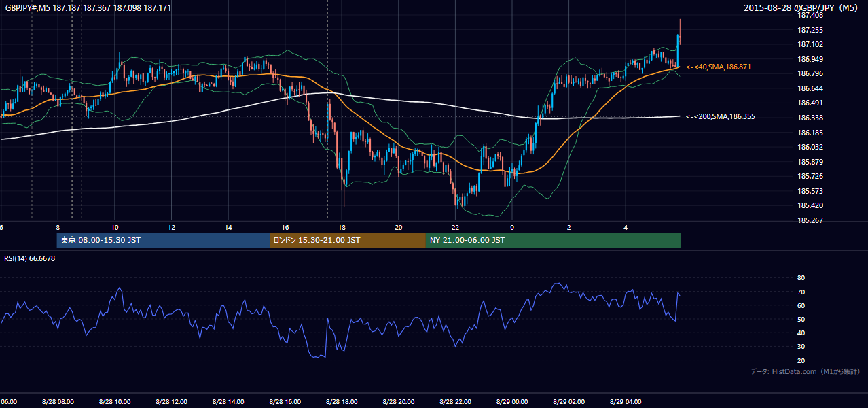Click price axis value 187.408
868x408 pixels.
point(810,15)
